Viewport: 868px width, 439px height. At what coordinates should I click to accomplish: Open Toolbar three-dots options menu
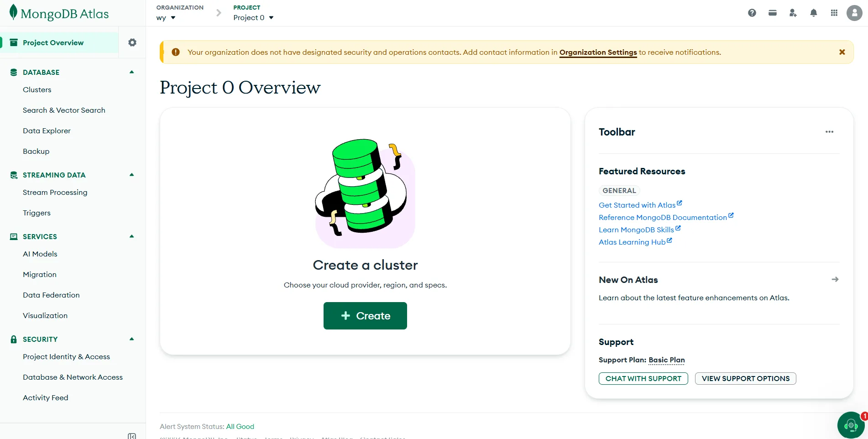(x=830, y=132)
